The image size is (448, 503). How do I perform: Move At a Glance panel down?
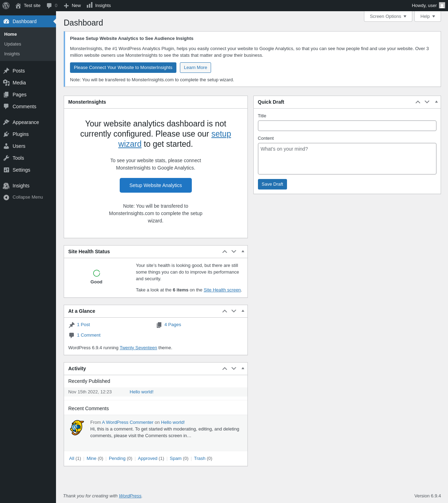tap(234, 311)
